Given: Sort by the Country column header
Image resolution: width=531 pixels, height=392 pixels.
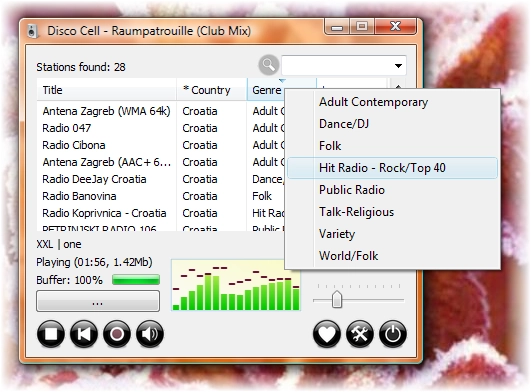Looking at the screenshot, I should click(x=212, y=90).
